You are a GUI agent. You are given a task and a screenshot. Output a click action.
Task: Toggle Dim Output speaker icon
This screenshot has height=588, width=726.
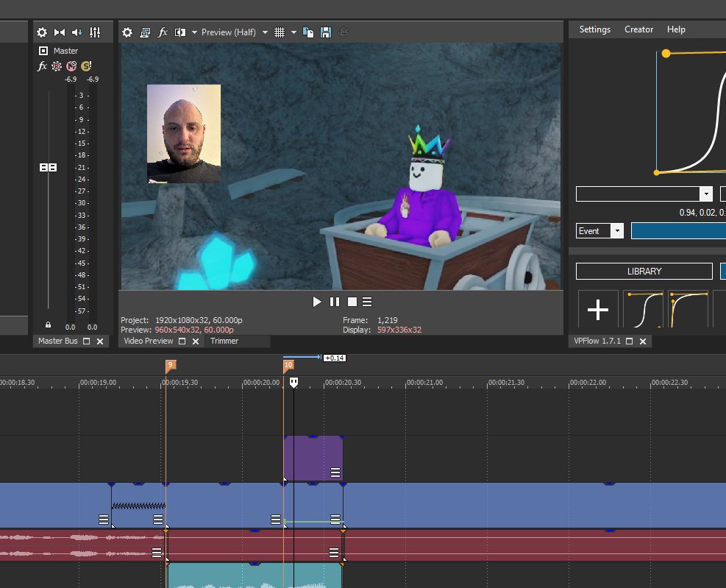[x=76, y=32]
